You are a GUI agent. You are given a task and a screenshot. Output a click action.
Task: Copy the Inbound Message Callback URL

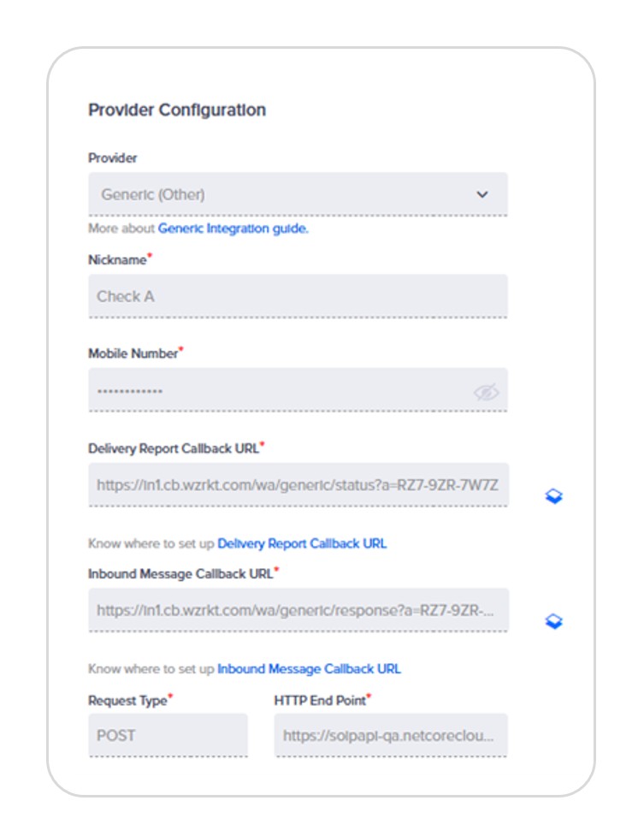tap(554, 621)
